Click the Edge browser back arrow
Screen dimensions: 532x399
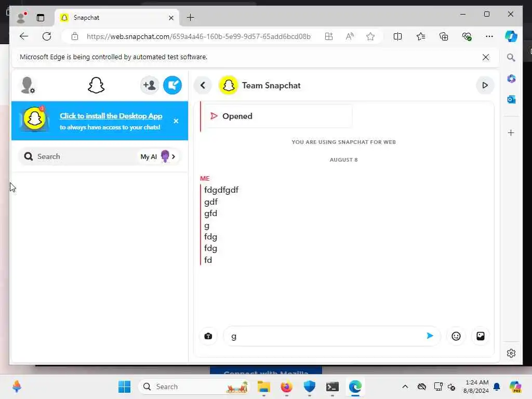24,36
